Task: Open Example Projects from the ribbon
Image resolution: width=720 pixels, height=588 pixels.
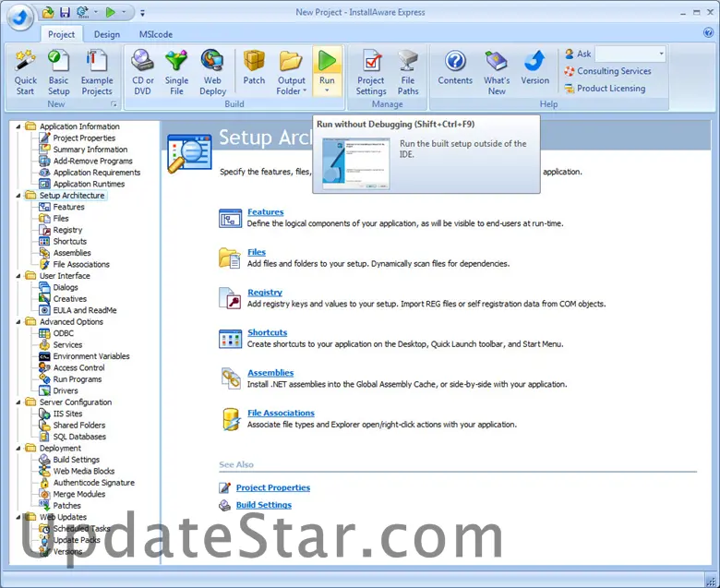Action: pyautogui.click(x=97, y=73)
